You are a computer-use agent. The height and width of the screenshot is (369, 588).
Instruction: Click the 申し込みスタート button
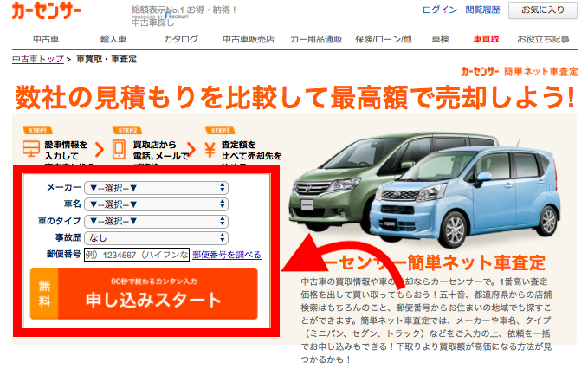pyautogui.click(x=144, y=294)
